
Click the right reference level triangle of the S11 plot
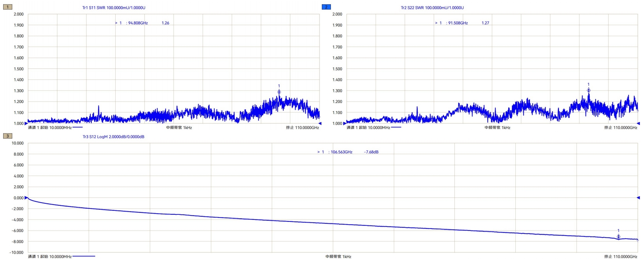pos(320,124)
